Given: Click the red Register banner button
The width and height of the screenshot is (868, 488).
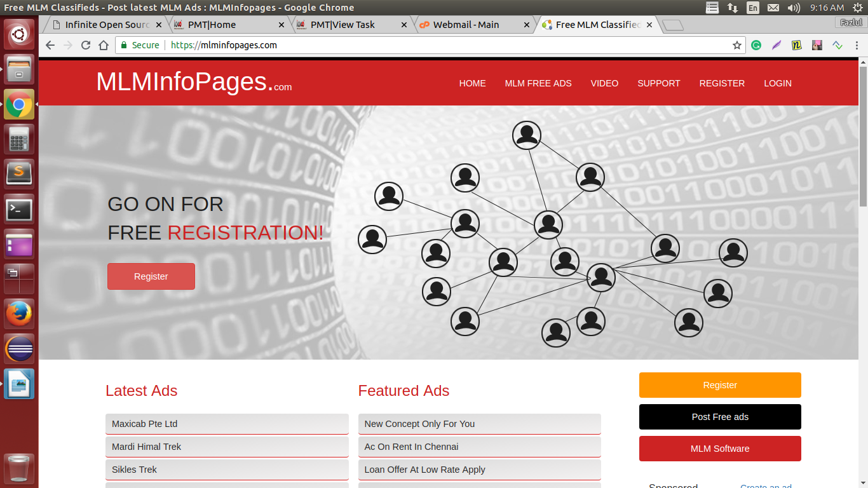Looking at the screenshot, I should (151, 276).
